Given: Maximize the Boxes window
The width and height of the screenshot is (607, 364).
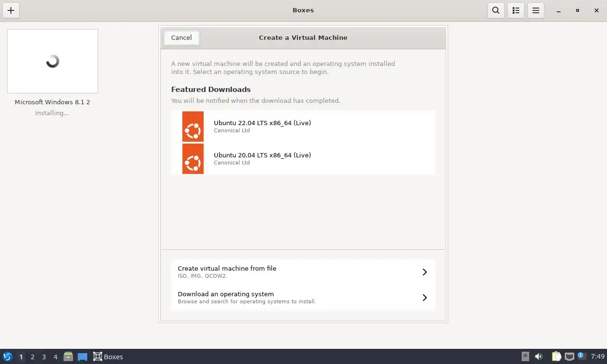Looking at the screenshot, I should (578, 10).
